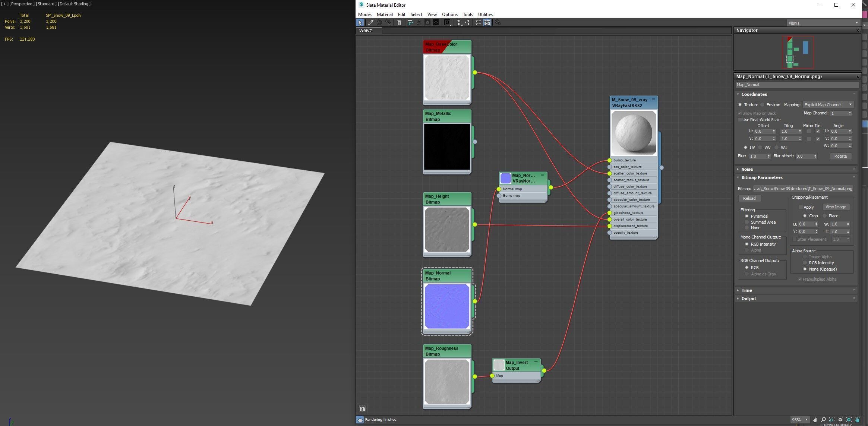The height and width of the screenshot is (426, 868).
Task: Close the Map_Normal parameter panel
Action: click(858, 77)
